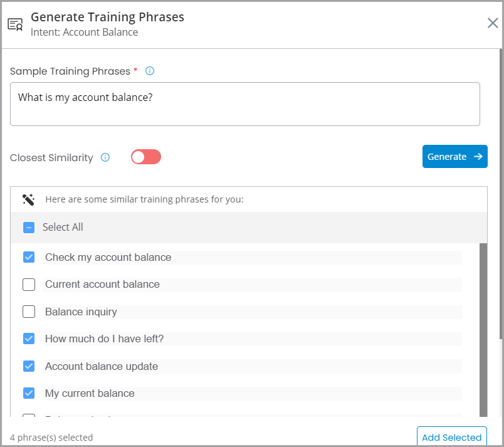Click the Generate button
Image resolution: width=504 pixels, height=447 pixels.
point(455,157)
